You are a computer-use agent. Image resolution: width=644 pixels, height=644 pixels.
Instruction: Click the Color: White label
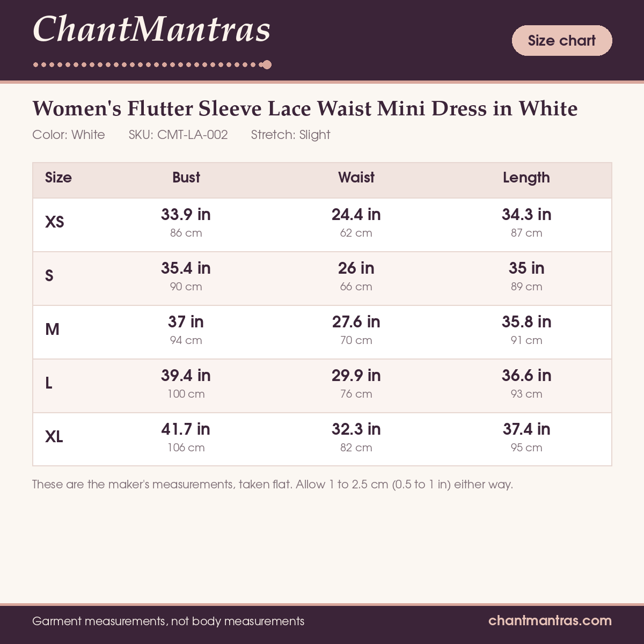click(x=69, y=135)
